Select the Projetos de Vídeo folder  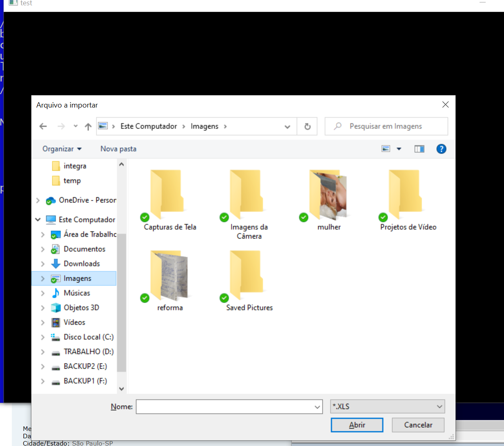click(x=408, y=200)
